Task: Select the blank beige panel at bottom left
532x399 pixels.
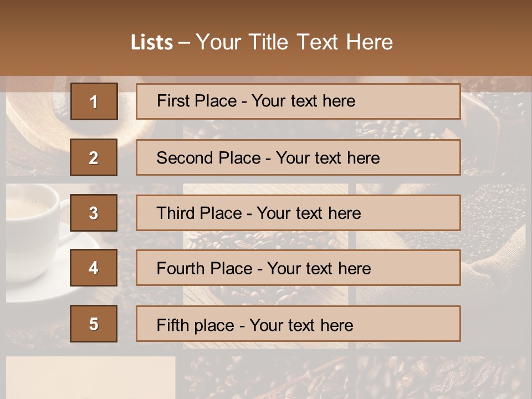Action: pos(90,377)
